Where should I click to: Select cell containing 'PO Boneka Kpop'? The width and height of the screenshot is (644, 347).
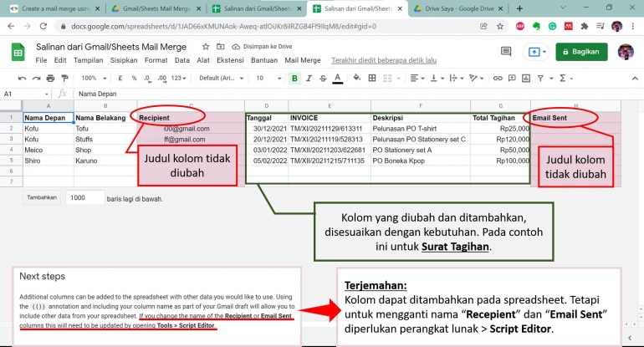(x=421, y=161)
